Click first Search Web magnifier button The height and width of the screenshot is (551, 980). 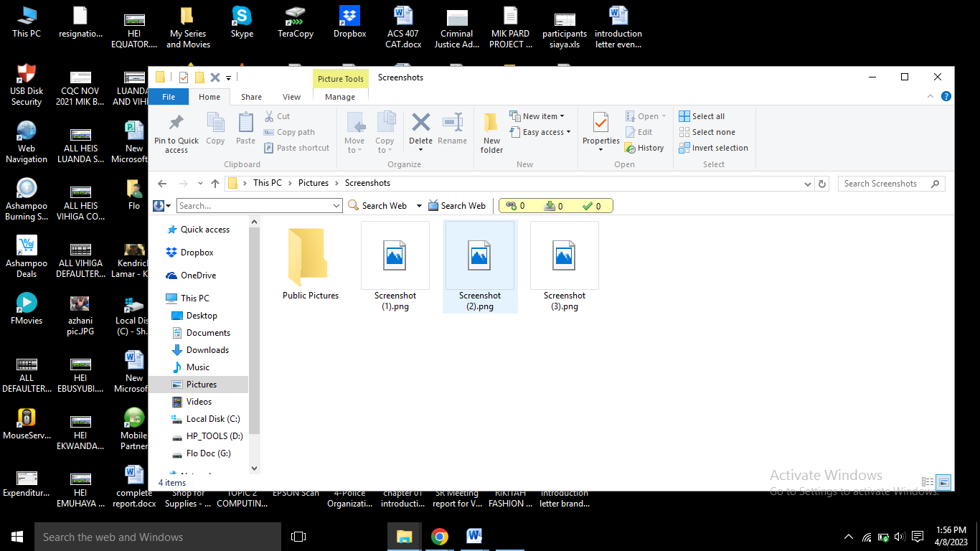click(378, 206)
